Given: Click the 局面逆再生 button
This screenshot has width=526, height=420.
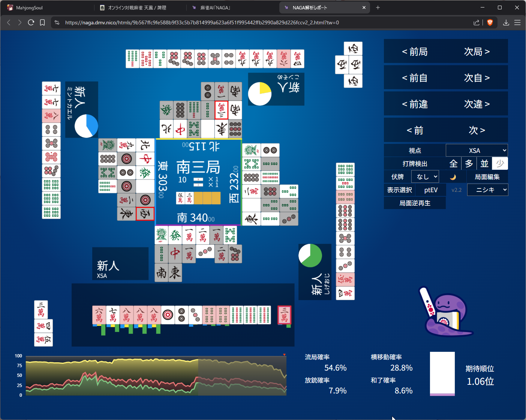Looking at the screenshot, I should point(415,203).
